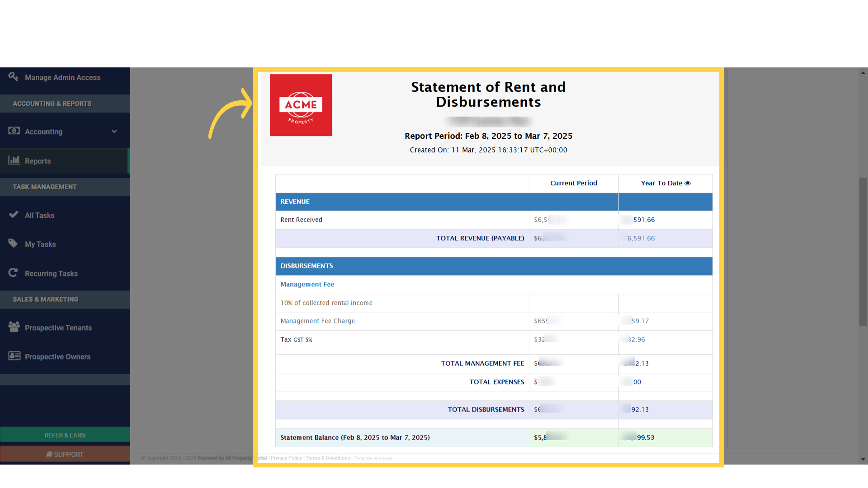Click the Current Period column header
This screenshot has height=488, width=868.
click(x=574, y=183)
